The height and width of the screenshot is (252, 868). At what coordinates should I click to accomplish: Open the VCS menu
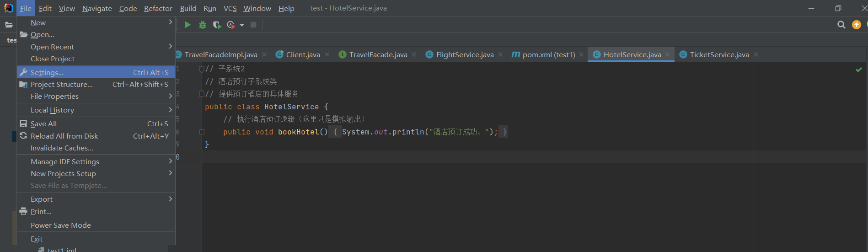click(230, 8)
